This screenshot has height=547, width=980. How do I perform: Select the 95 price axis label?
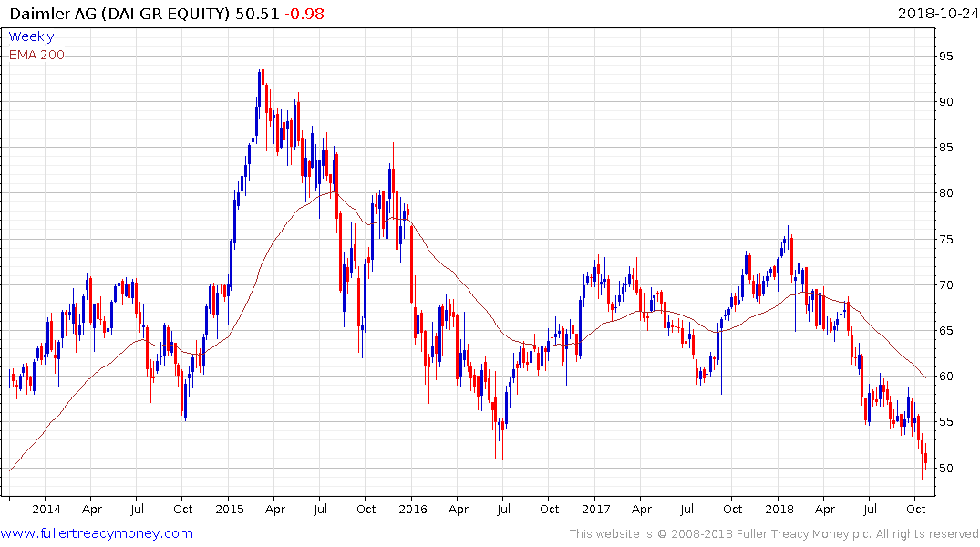click(945, 57)
